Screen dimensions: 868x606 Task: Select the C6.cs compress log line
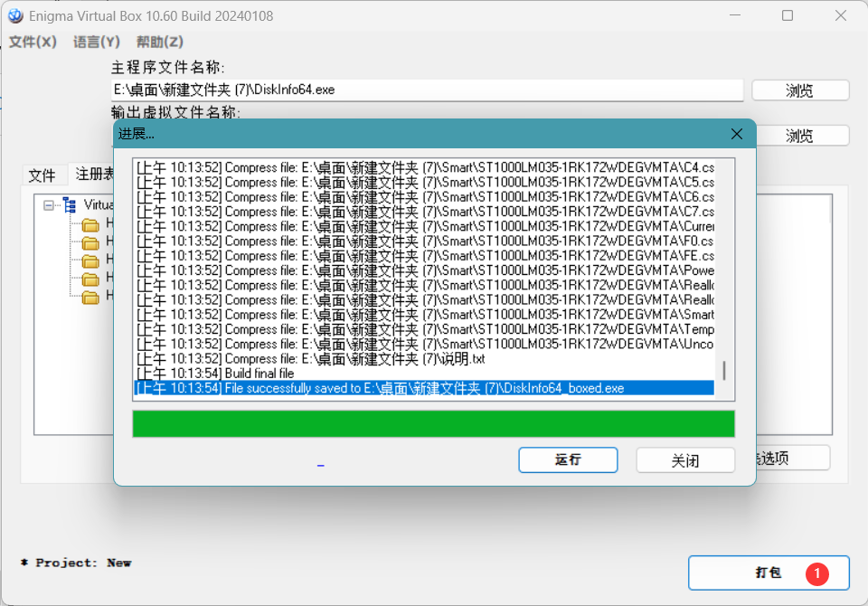click(x=425, y=196)
